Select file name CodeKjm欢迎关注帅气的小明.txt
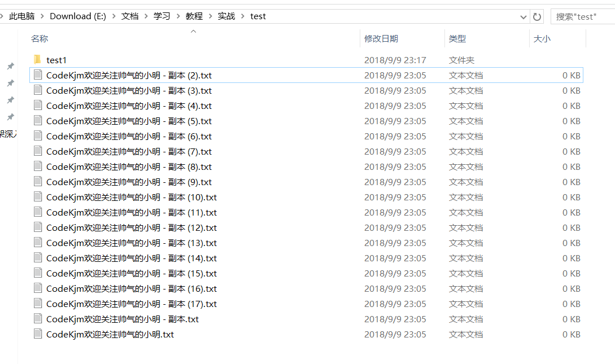This screenshot has width=615, height=364. 110,334
